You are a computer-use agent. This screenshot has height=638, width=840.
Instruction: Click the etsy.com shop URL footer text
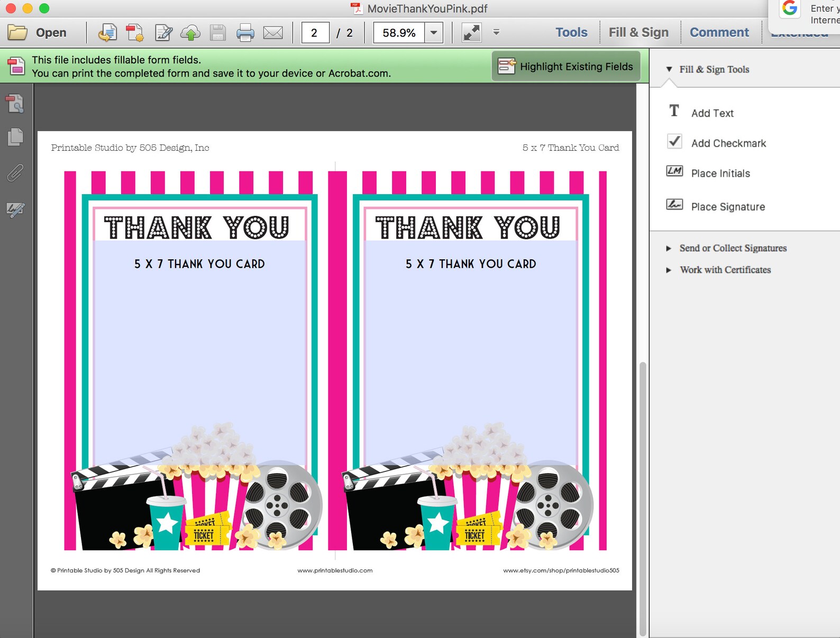(561, 570)
